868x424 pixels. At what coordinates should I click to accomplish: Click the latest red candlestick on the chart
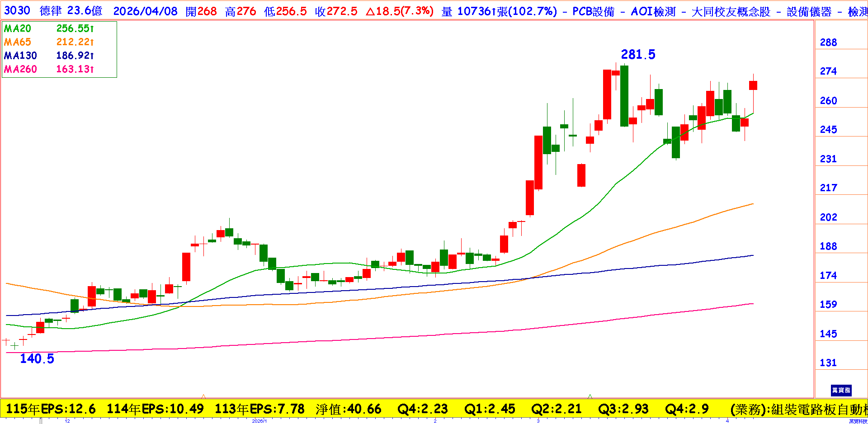[x=753, y=85]
